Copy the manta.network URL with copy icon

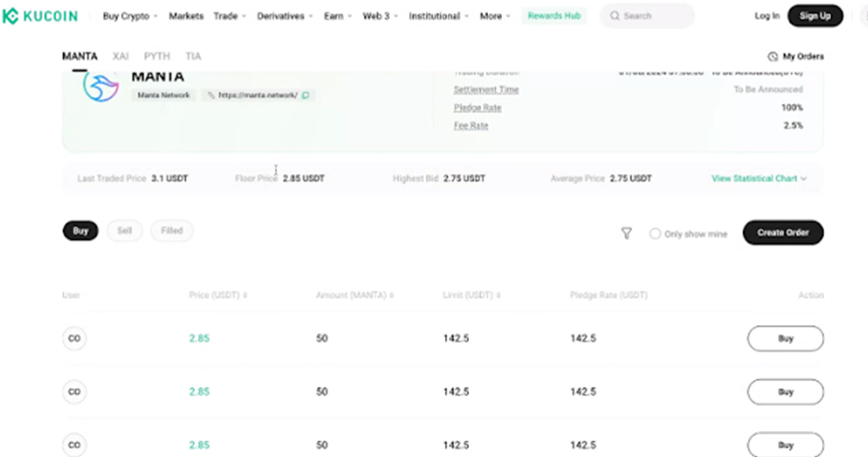click(x=305, y=95)
